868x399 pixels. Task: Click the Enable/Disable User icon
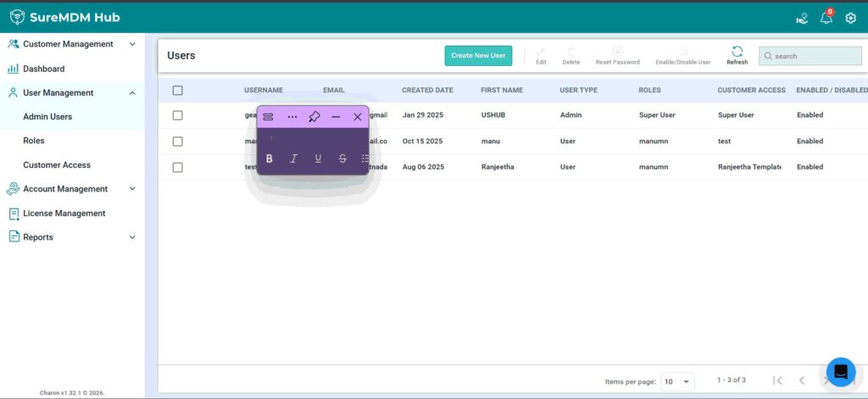click(x=683, y=52)
